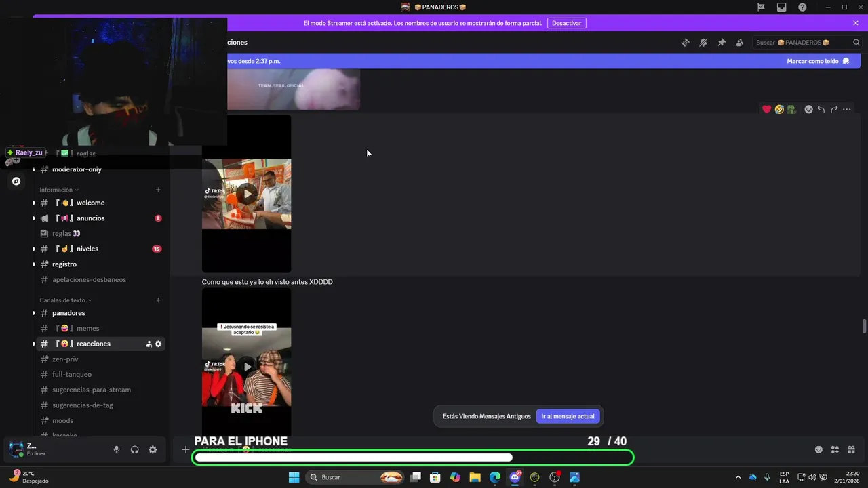This screenshot has height=488, width=868.
Task: Open the gift icon in message bar
Action: pyautogui.click(x=851, y=449)
